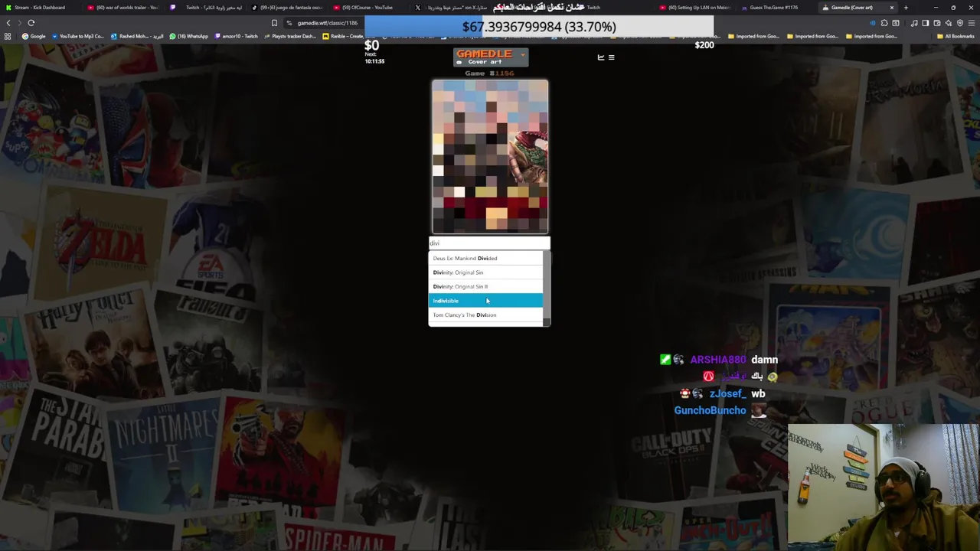This screenshot has height=551, width=980.
Task: Switch to 'Setting Up LAN on Melon' tab
Action: pyautogui.click(x=697, y=8)
